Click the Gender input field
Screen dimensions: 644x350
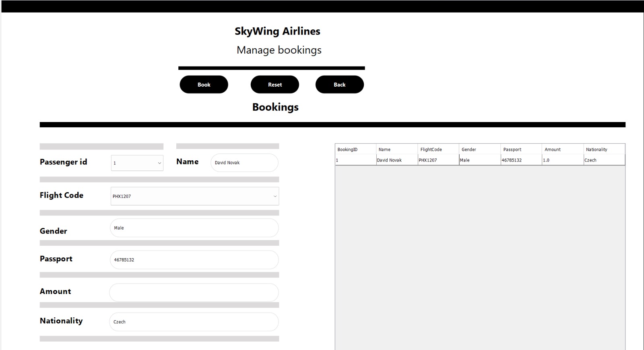(x=194, y=228)
